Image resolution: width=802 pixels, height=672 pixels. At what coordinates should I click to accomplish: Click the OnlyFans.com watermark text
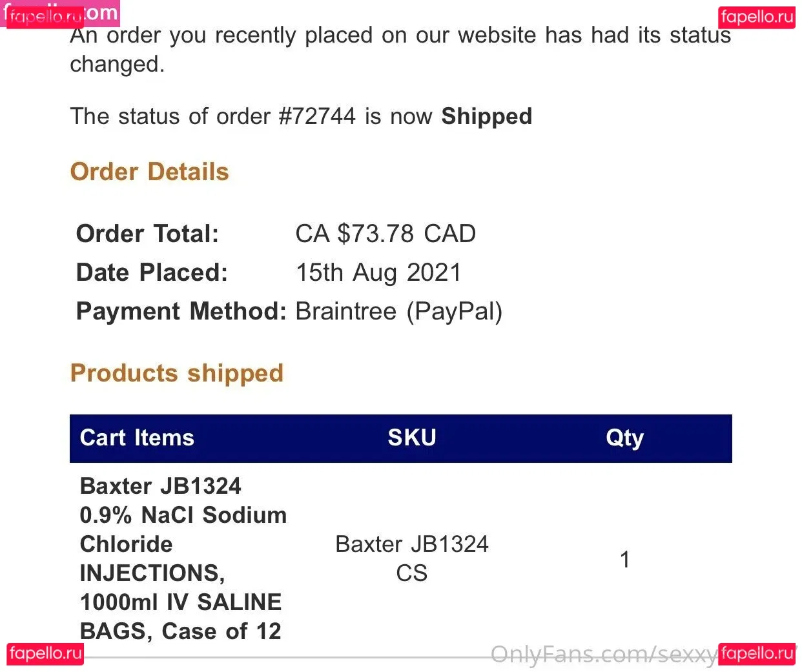[603, 655]
